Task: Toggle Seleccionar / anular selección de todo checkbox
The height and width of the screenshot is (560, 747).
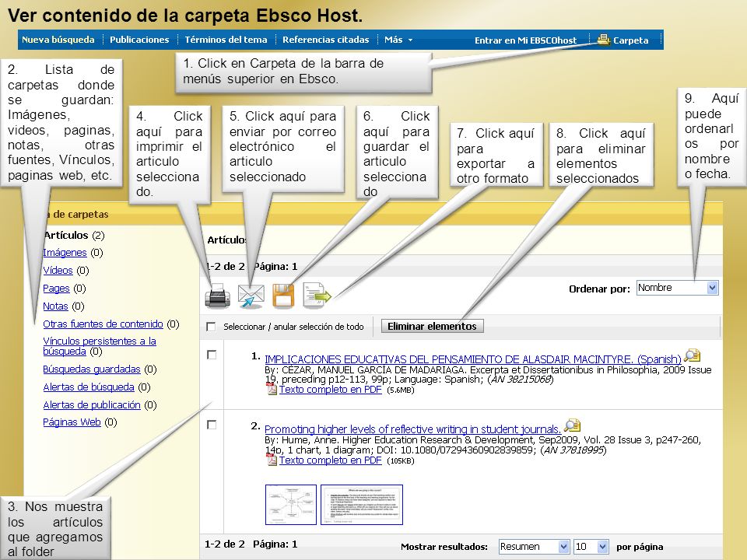Action: click(x=211, y=327)
